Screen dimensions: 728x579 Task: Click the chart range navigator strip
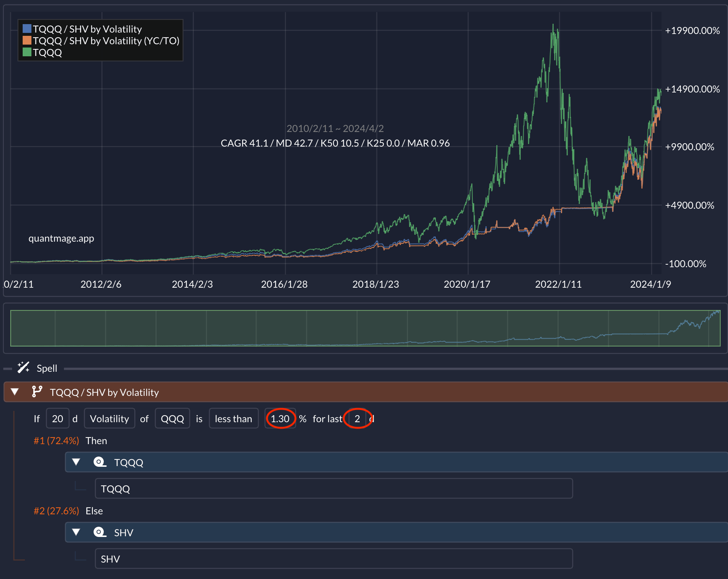[365, 328]
